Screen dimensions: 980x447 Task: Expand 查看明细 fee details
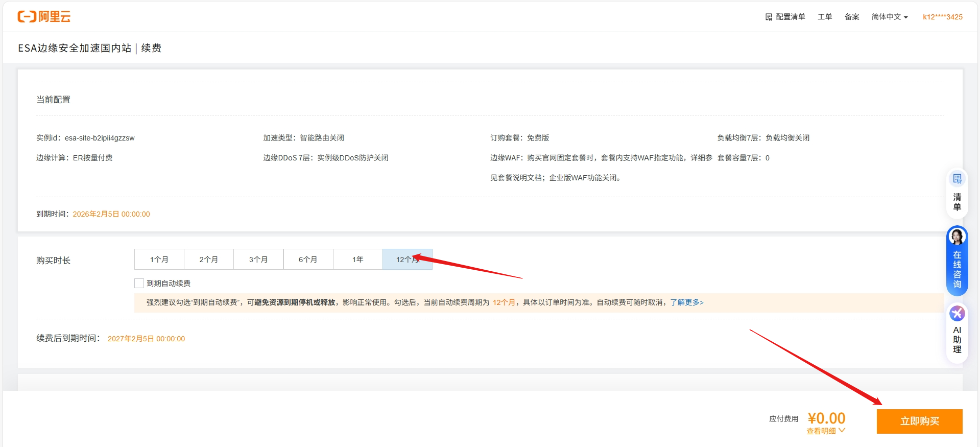pyautogui.click(x=825, y=431)
